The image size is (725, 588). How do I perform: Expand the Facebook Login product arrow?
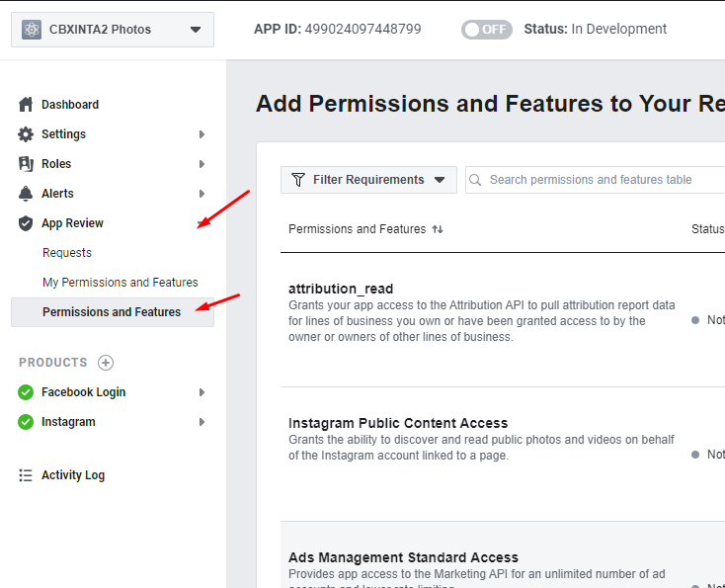(201, 392)
